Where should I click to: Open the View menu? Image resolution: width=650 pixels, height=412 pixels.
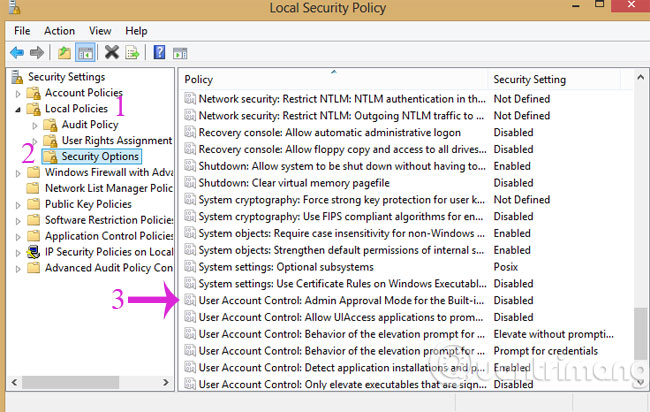(x=100, y=31)
